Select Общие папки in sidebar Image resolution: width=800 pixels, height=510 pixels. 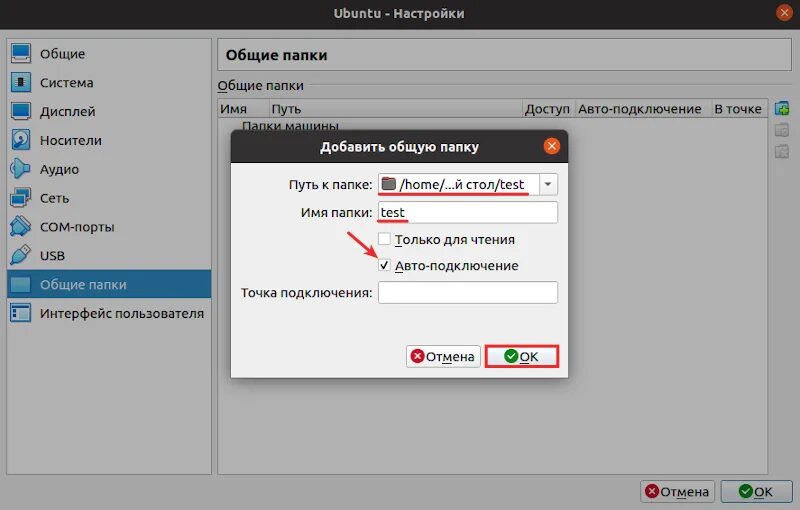(109, 284)
